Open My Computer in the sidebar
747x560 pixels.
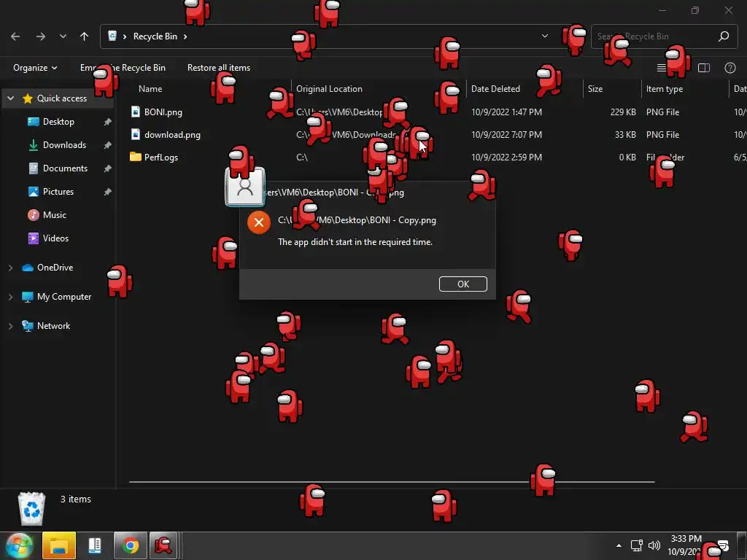[x=64, y=297]
